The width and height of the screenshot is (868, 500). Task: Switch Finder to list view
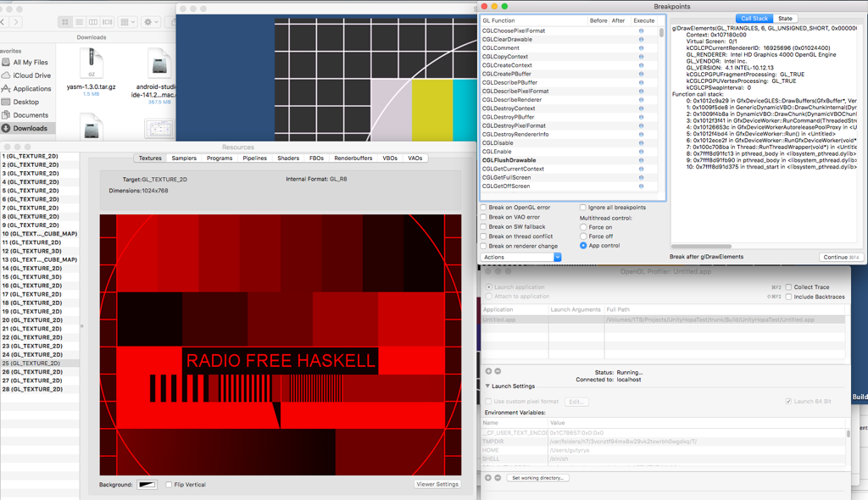point(79,21)
